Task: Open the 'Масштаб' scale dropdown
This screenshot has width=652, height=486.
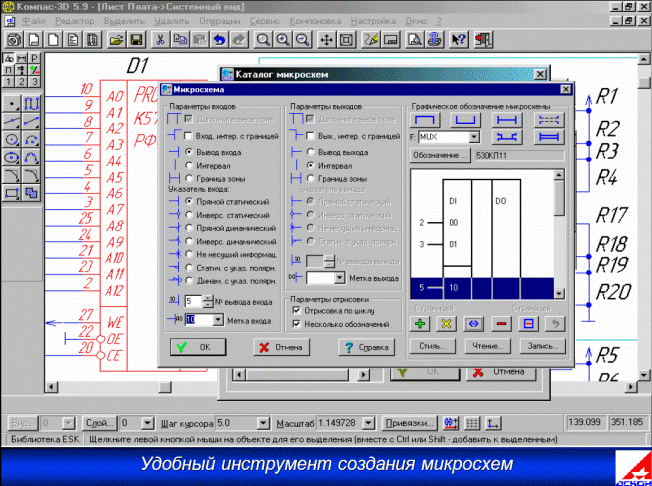Action: [368, 423]
